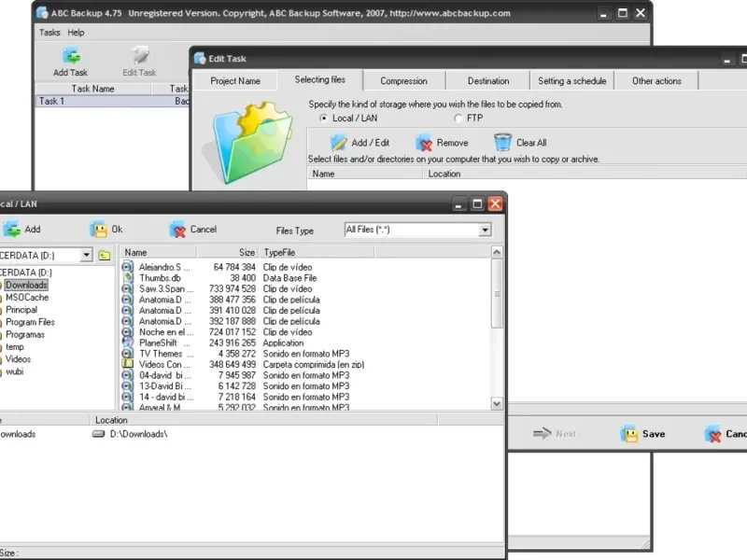This screenshot has height=560, width=747.
Task: Select the Alejandro.S video file
Action: 164,267
